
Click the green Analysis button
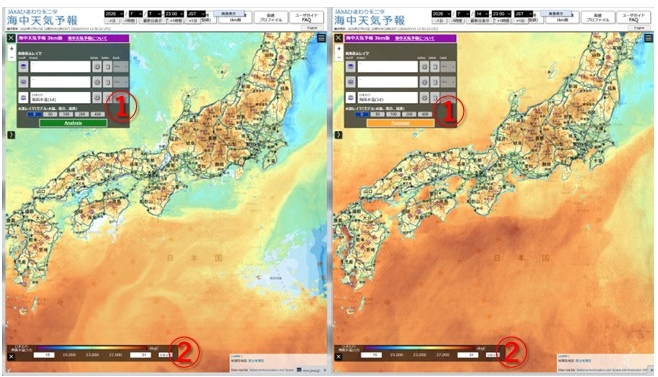tap(73, 123)
